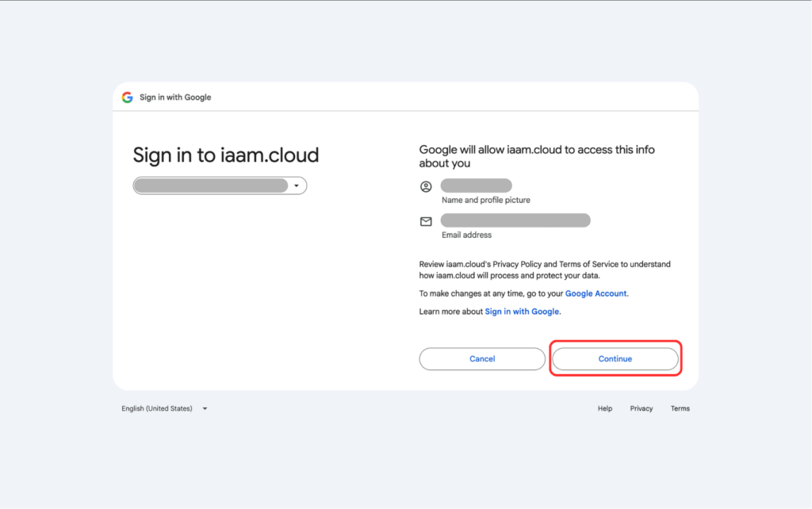Click the email envelope icon
812x509 pixels.
(426, 222)
